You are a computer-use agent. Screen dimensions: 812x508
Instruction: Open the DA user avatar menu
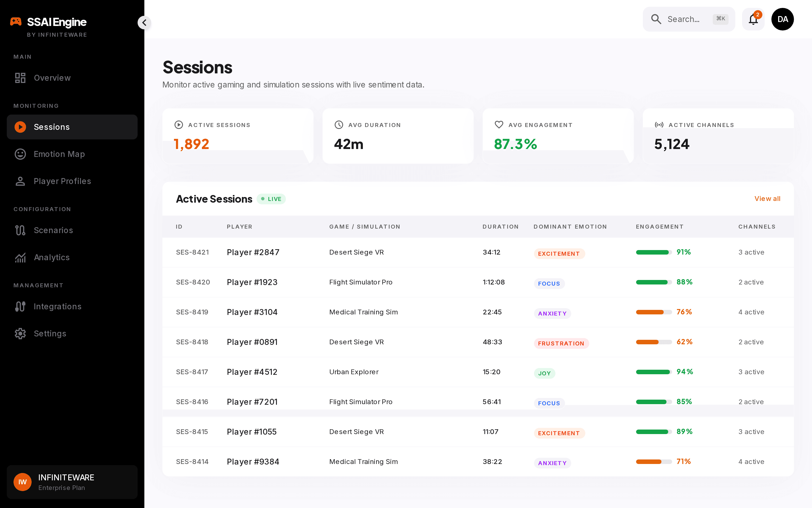coord(782,19)
